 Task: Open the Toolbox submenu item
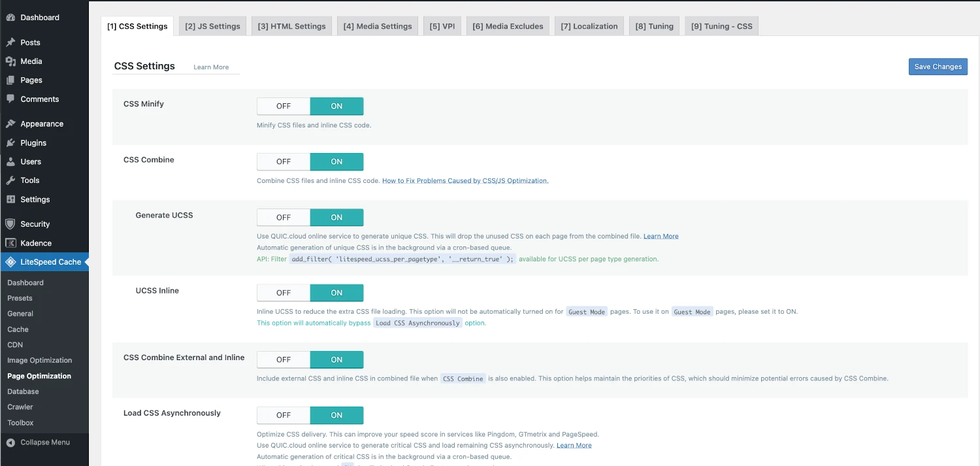(x=20, y=423)
